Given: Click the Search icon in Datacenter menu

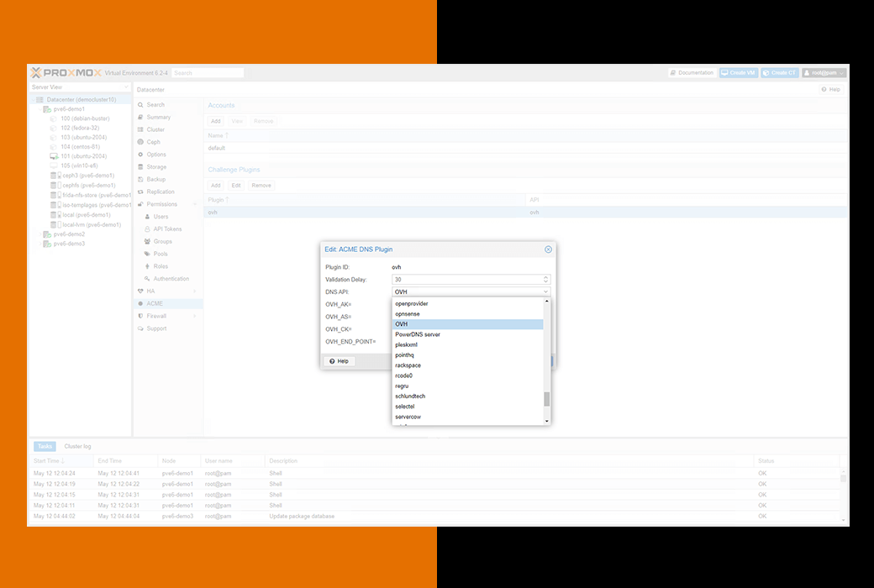Looking at the screenshot, I should click(140, 105).
